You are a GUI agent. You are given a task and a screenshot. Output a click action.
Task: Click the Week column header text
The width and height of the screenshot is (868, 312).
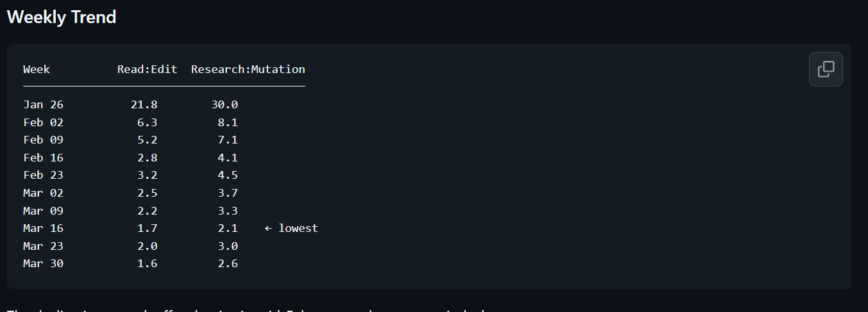tap(37, 69)
